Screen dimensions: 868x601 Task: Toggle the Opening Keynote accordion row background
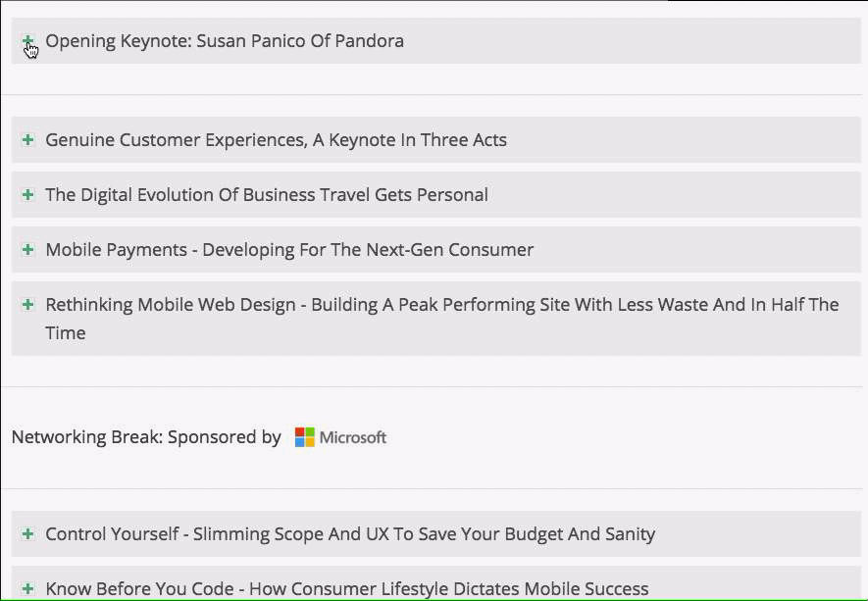(436, 41)
